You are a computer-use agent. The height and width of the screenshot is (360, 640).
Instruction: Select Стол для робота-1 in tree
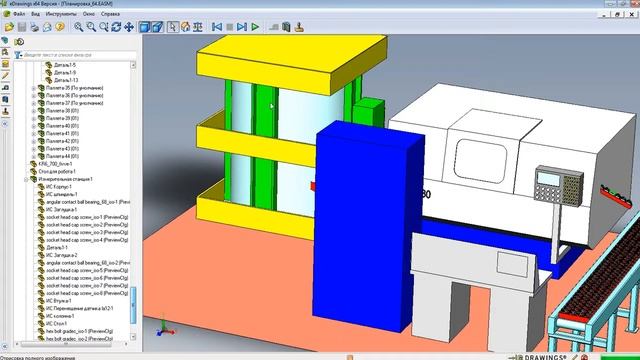(57, 171)
